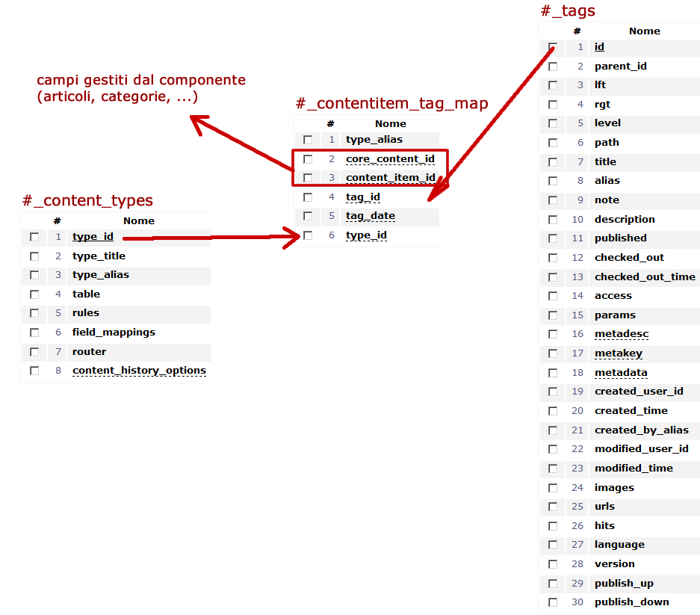
Task: Check the content_history_options checkbox
Action: pyautogui.click(x=34, y=371)
